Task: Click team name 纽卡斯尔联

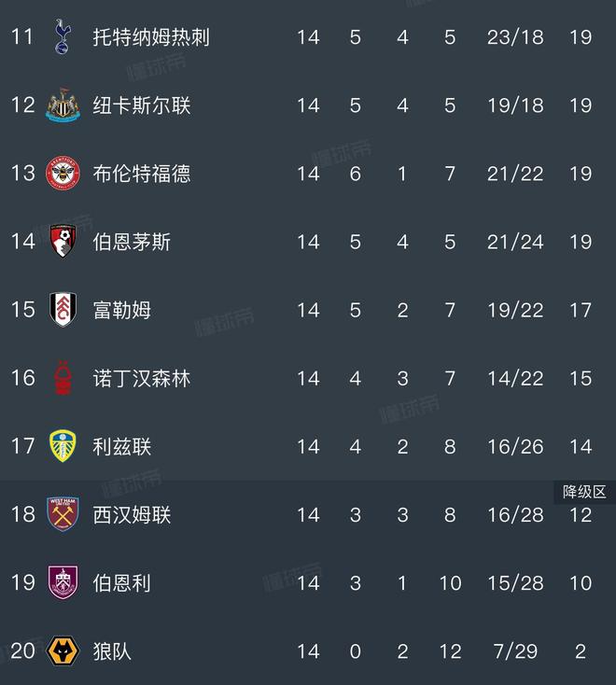Action: [142, 105]
